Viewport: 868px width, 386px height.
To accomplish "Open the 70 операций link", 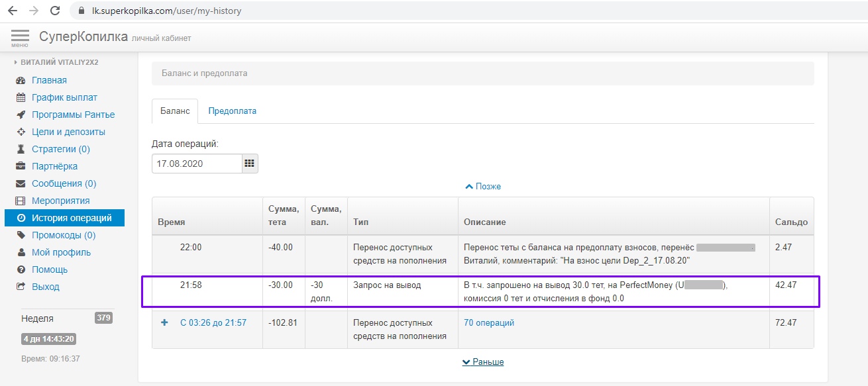I will tap(489, 322).
